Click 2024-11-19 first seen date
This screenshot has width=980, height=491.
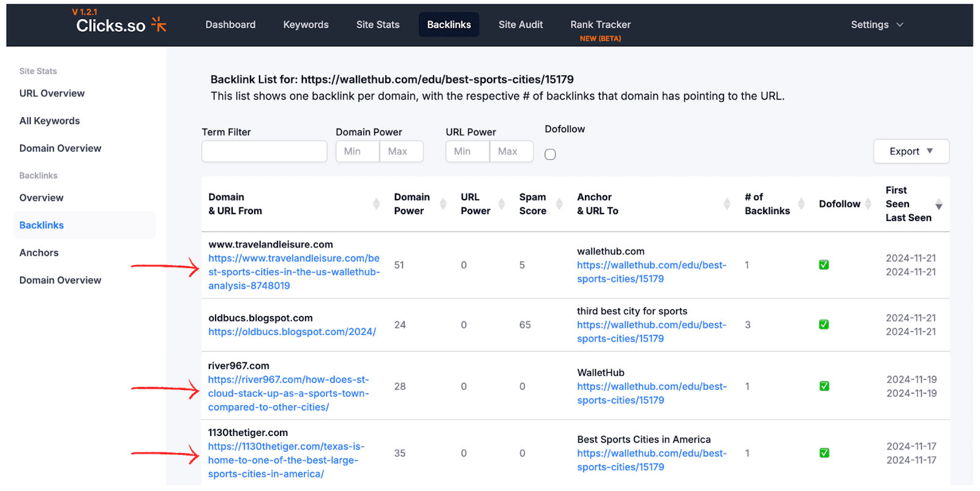911,380
